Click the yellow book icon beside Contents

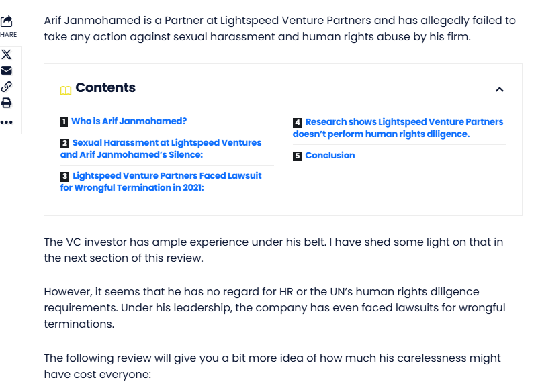tap(66, 89)
